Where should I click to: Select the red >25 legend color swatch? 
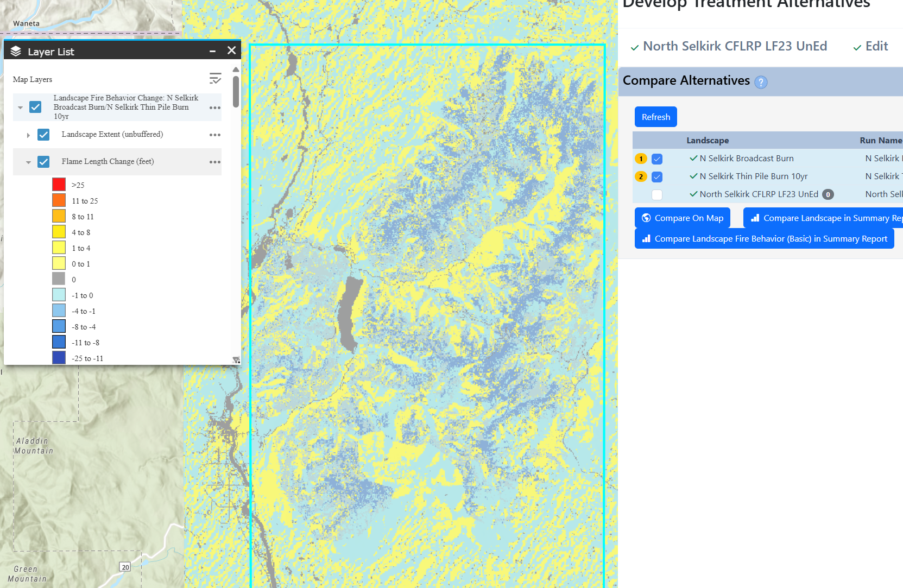58,184
